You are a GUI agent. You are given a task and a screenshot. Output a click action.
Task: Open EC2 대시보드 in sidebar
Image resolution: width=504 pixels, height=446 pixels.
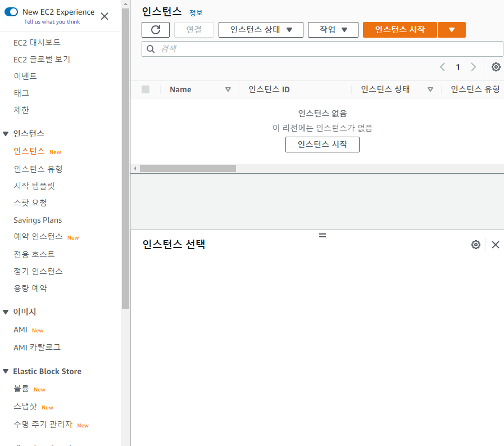pos(37,43)
